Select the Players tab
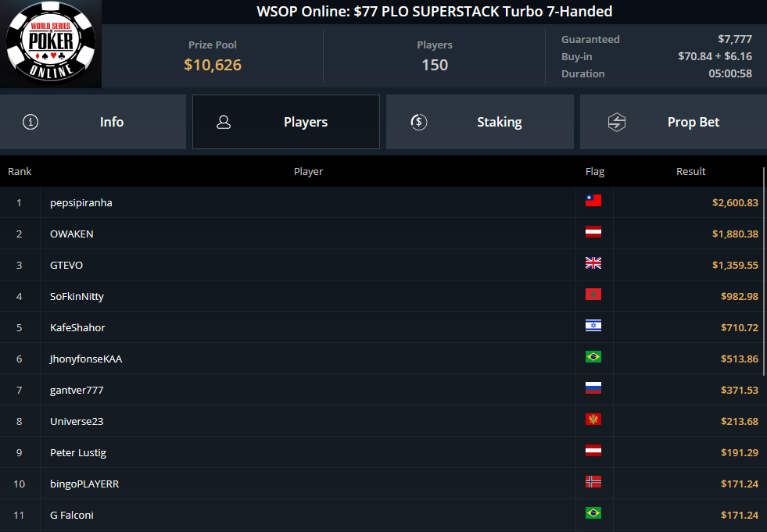 tap(286, 122)
